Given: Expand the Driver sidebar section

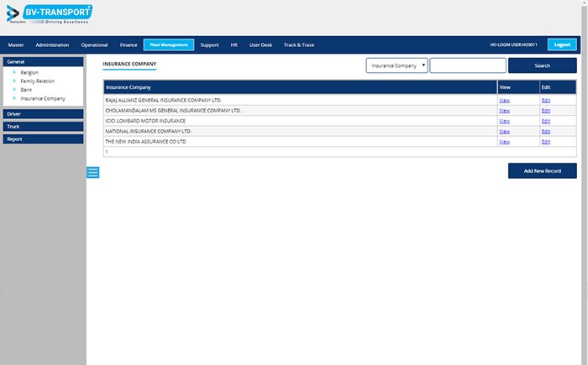Looking at the screenshot, I should (43, 114).
